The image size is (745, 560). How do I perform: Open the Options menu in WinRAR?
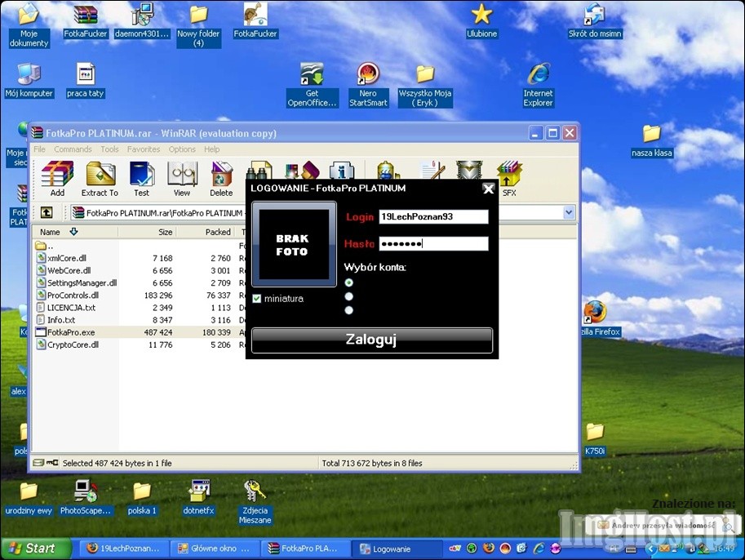[182, 149]
